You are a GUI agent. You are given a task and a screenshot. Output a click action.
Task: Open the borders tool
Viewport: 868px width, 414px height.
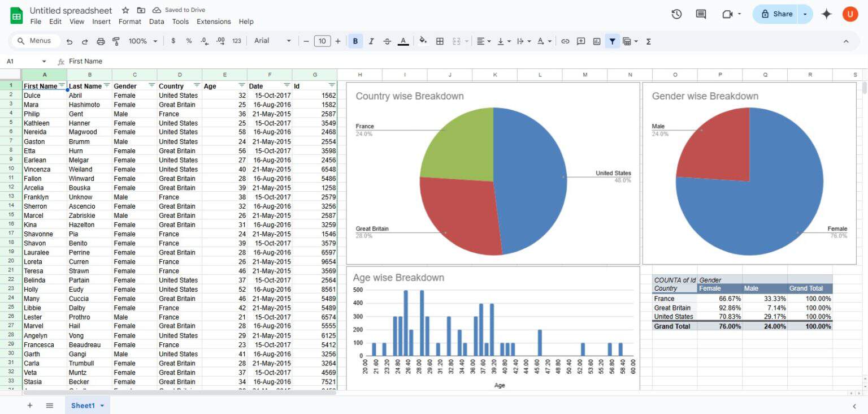pyautogui.click(x=439, y=41)
